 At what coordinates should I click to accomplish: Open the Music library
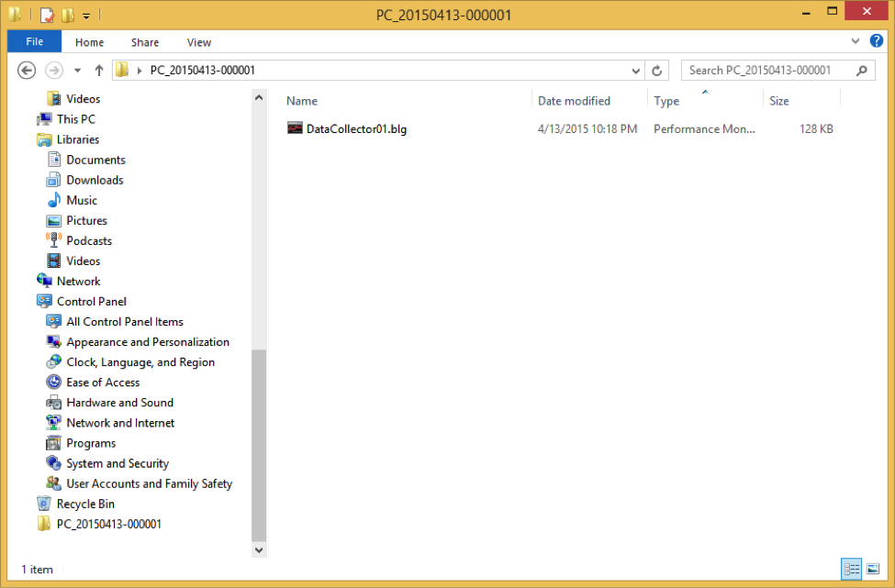[x=82, y=200]
